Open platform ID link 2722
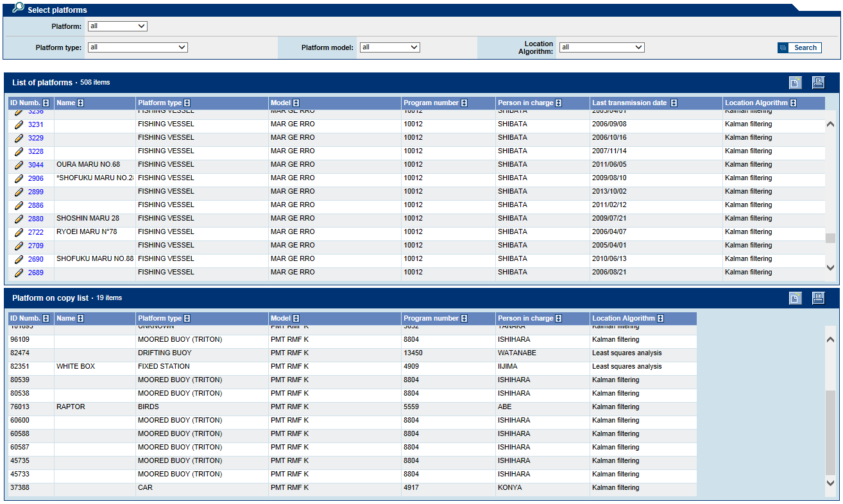This screenshot has width=843, height=504. [x=36, y=232]
